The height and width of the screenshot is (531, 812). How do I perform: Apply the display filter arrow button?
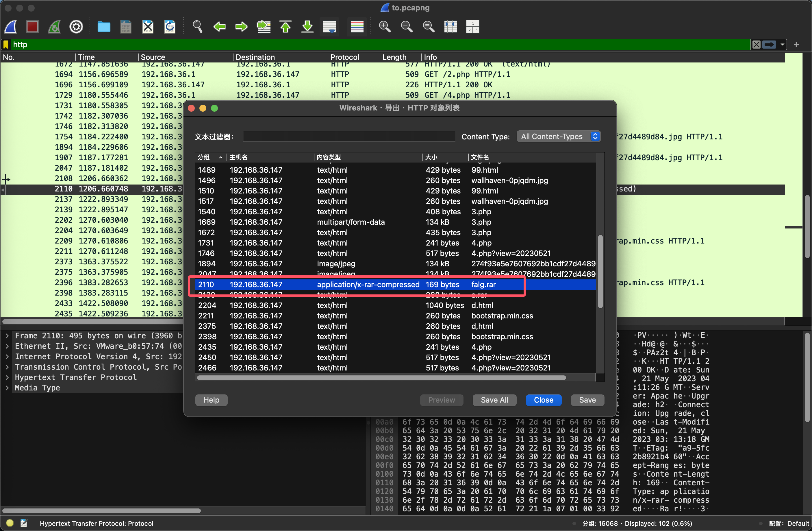pyautogui.click(x=769, y=44)
